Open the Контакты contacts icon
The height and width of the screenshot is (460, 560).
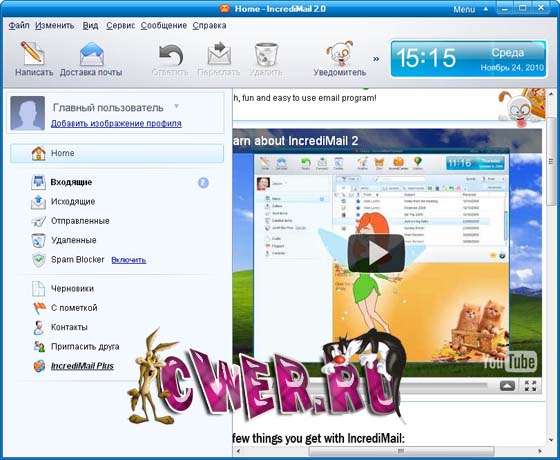pyautogui.click(x=38, y=327)
